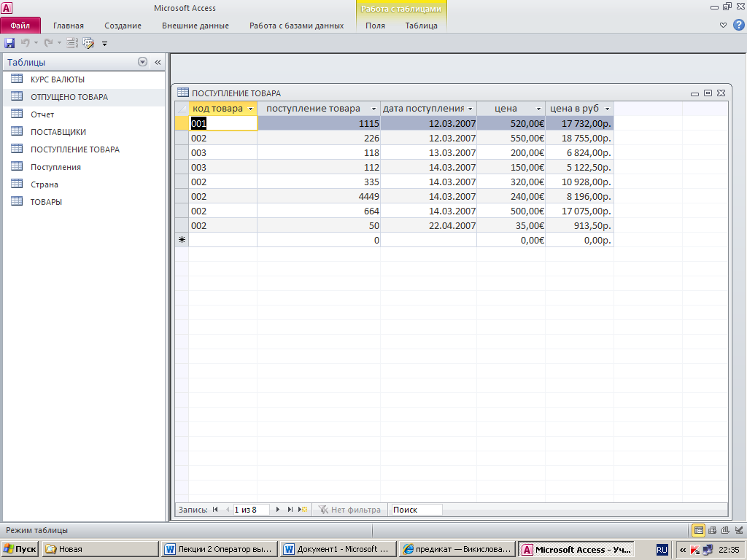Click the table icon next to КУРС ВАЛЮТЫ

point(17,79)
